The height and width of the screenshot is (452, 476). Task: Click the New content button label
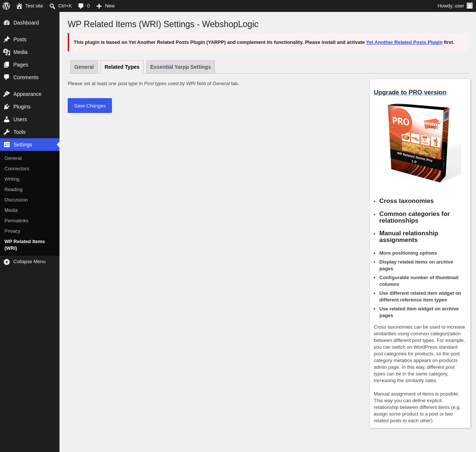click(x=110, y=6)
